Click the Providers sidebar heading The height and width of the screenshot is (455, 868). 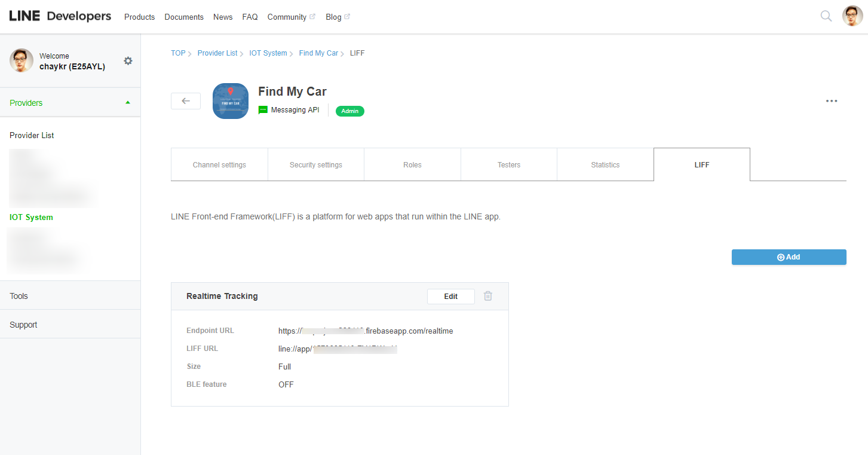point(26,103)
